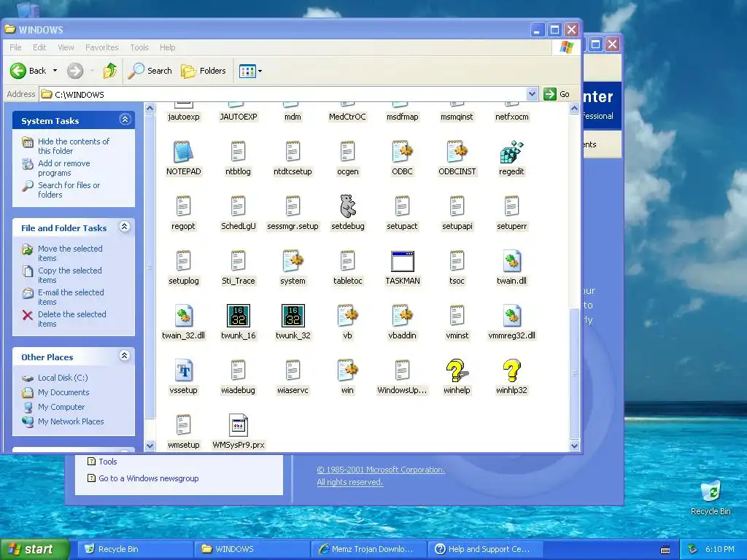The height and width of the screenshot is (560, 747).
Task: Select the win configuration file icon
Action: [x=348, y=370]
